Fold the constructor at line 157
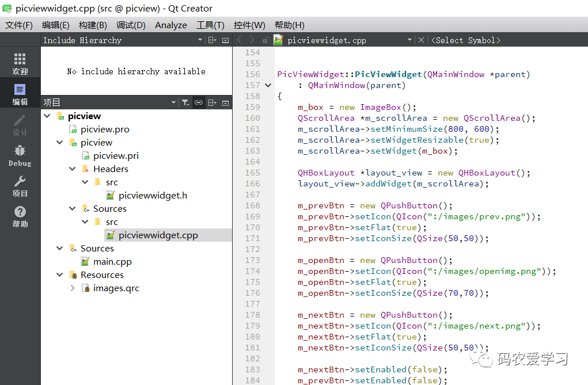 (268, 86)
